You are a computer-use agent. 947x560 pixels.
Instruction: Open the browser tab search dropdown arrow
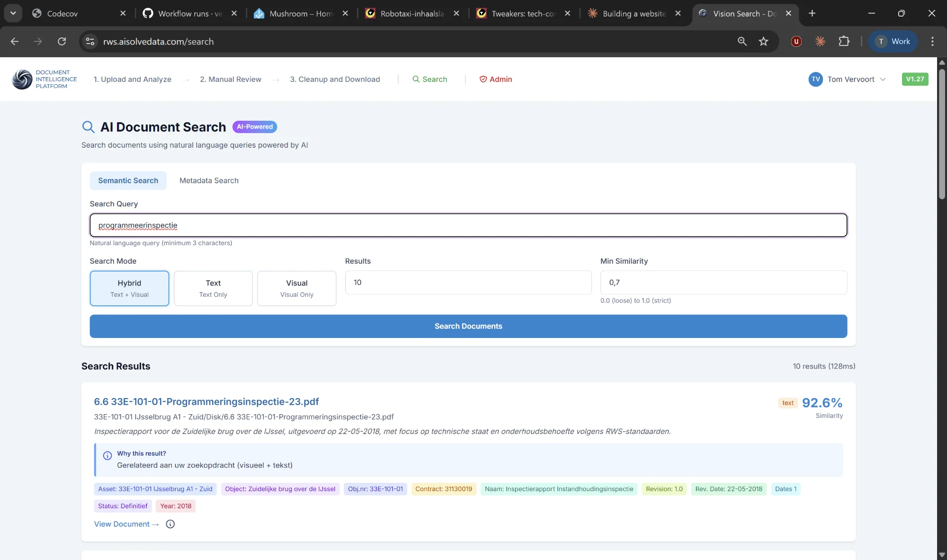click(13, 13)
